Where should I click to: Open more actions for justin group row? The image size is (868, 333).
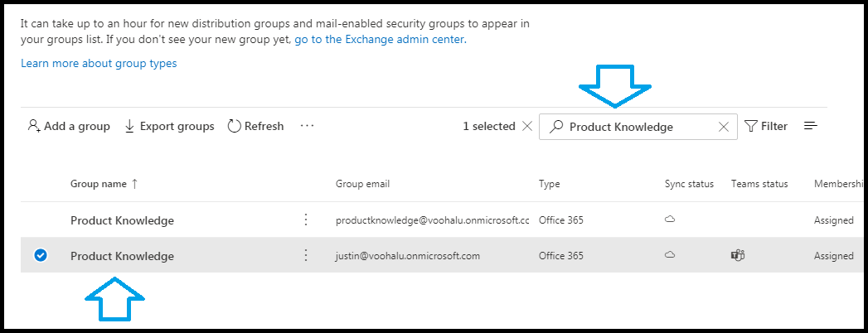pos(306,255)
